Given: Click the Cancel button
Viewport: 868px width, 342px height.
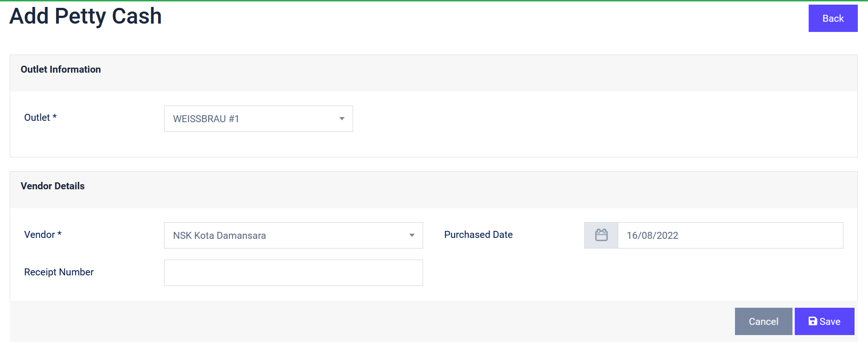Looking at the screenshot, I should [x=763, y=321].
